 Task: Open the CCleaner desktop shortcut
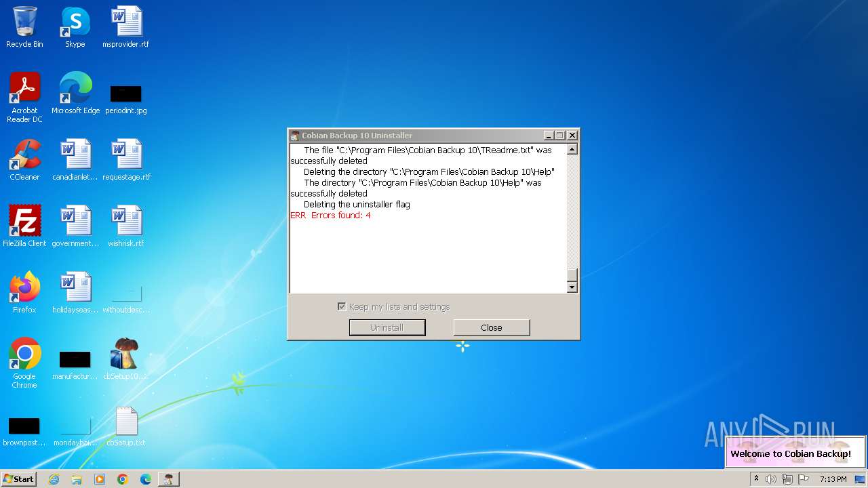coord(24,160)
